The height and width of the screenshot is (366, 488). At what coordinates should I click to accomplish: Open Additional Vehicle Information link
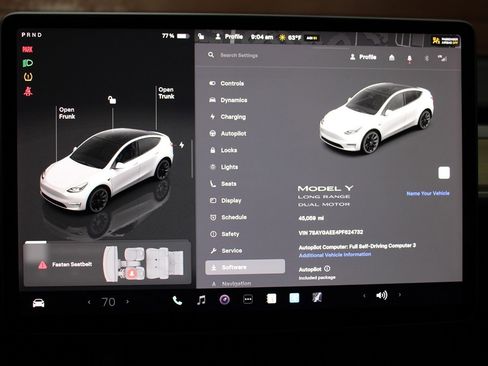pyautogui.click(x=335, y=255)
